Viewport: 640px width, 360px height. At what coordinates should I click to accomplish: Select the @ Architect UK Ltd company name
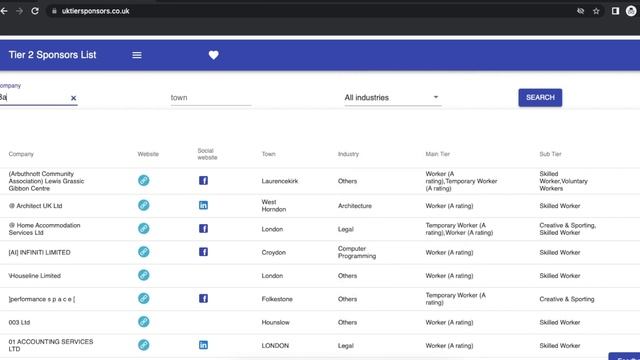36,206
